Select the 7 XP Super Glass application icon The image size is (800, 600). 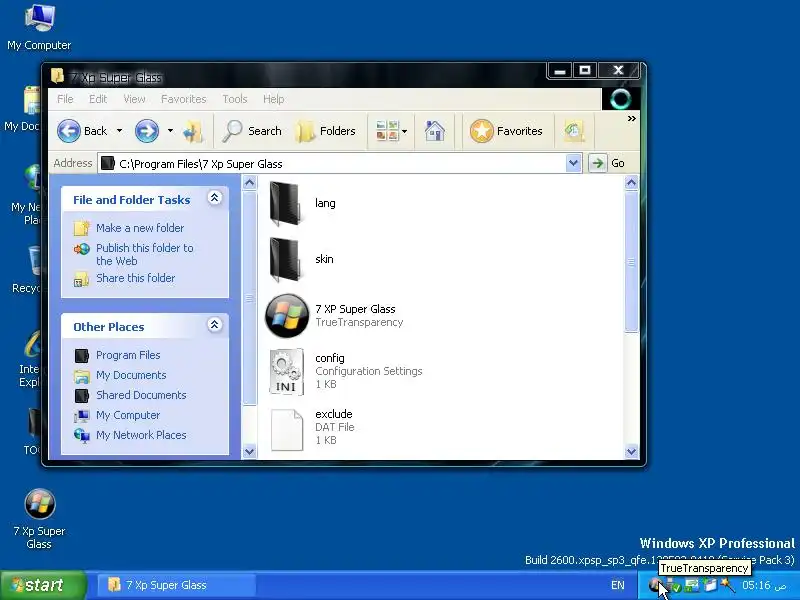(287, 316)
